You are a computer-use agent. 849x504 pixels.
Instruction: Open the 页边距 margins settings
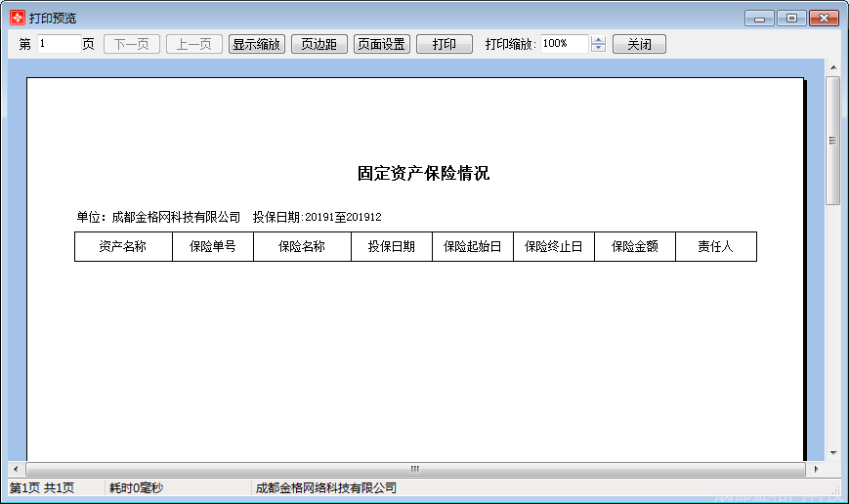pyautogui.click(x=319, y=44)
